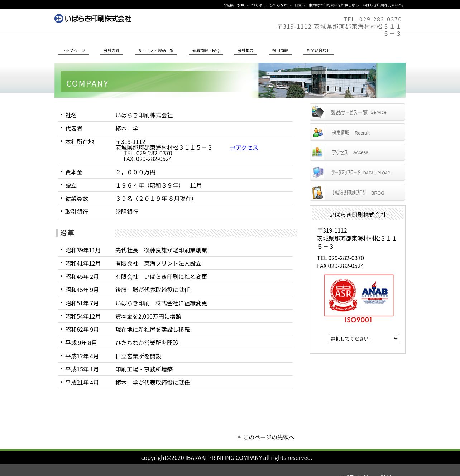The width and height of the screenshot is (460, 476).
Task: Open the DATA UPLOAD banner button
Action: pyautogui.click(x=358, y=172)
